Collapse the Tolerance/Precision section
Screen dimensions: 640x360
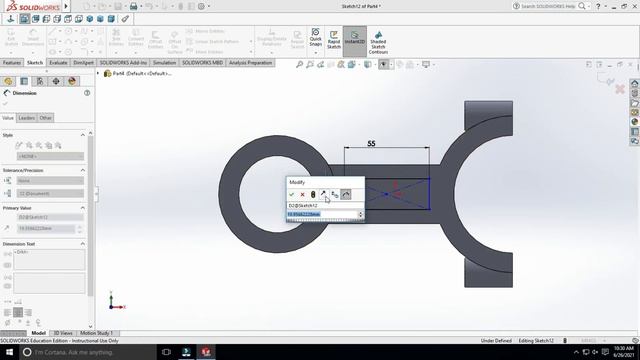pos(83,170)
